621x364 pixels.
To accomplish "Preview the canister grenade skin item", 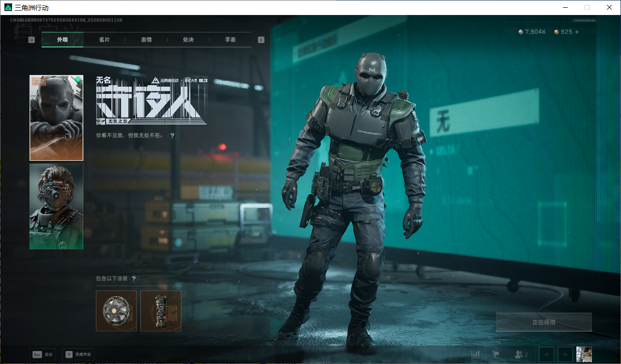I will coord(161,311).
